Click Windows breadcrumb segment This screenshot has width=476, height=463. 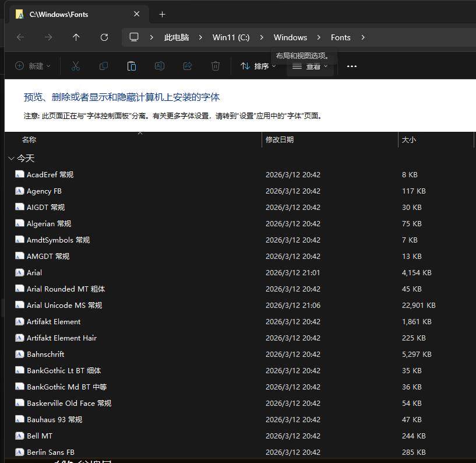(x=290, y=37)
